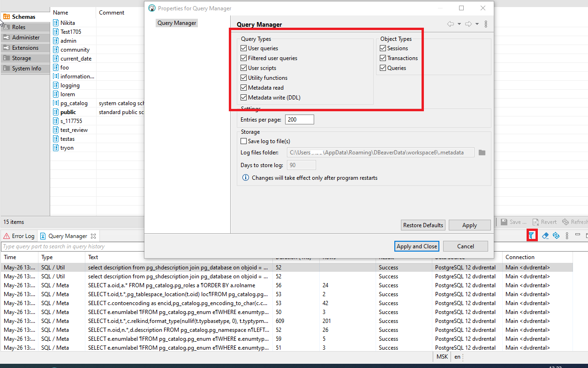
Task: Click the log files folder browse icon
Action: tap(482, 152)
